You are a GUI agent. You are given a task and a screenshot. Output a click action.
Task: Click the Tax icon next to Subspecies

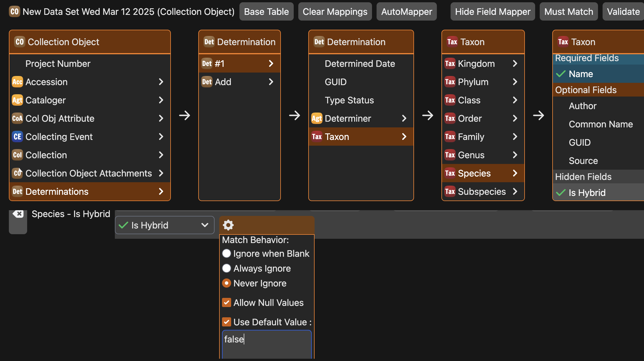click(x=450, y=191)
